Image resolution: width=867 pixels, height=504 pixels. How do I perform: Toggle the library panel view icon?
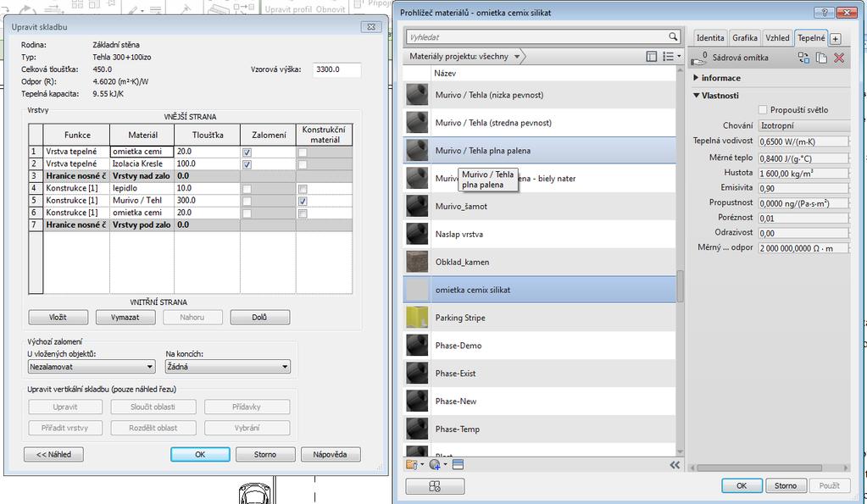[652, 57]
